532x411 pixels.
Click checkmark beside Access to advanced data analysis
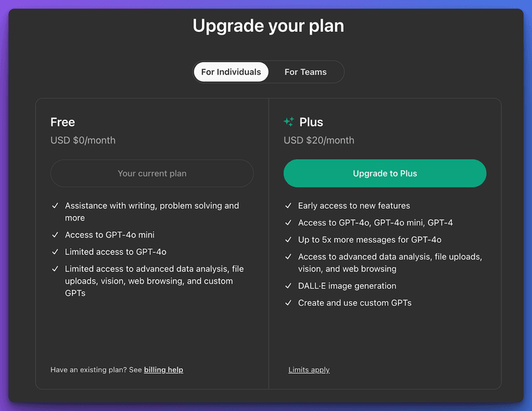click(x=288, y=257)
